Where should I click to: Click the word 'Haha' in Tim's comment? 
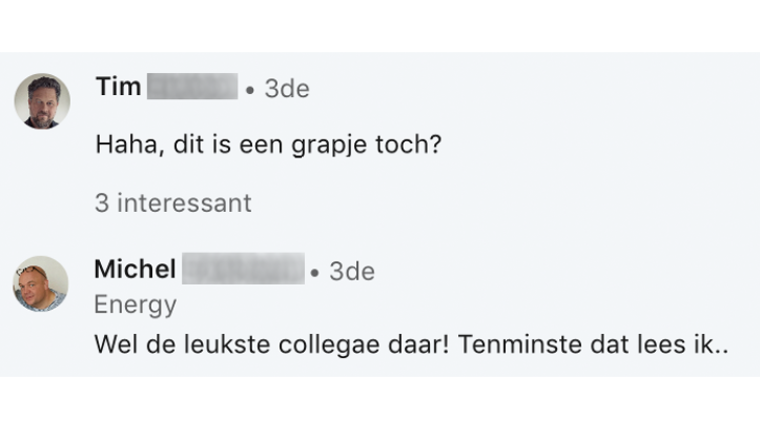[122, 146]
